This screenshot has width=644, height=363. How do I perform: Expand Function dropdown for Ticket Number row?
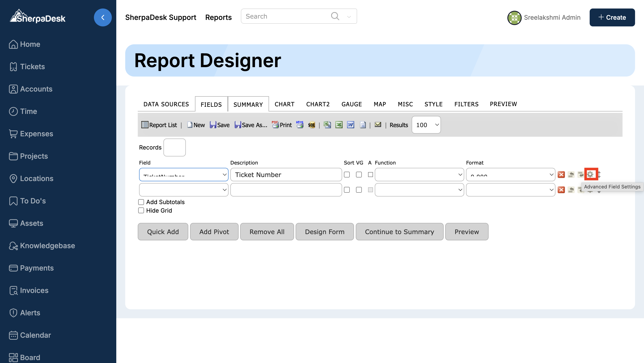[x=419, y=175]
